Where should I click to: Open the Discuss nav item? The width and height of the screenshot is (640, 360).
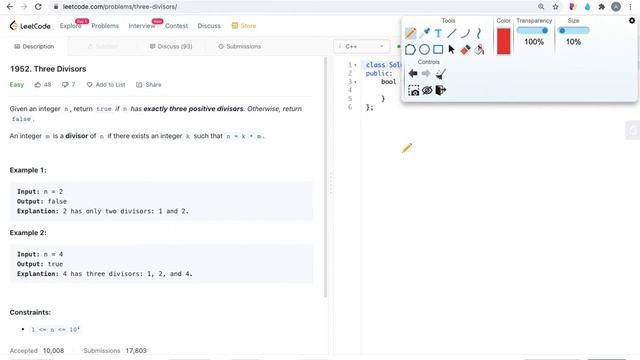click(x=209, y=26)
